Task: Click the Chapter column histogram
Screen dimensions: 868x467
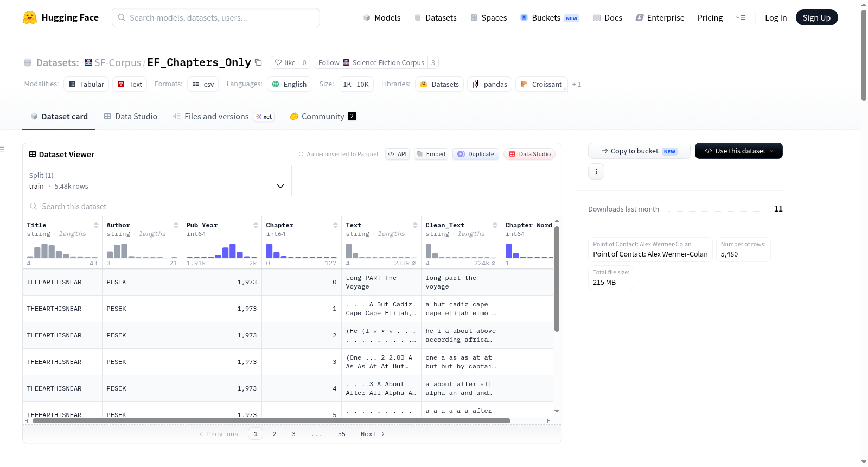Action: point(302,250)
